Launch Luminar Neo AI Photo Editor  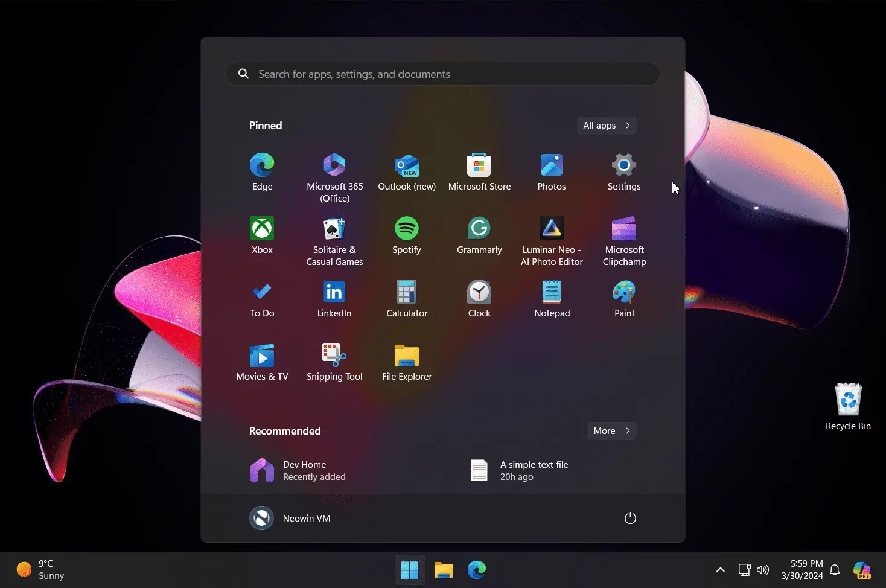pos(552,241)
